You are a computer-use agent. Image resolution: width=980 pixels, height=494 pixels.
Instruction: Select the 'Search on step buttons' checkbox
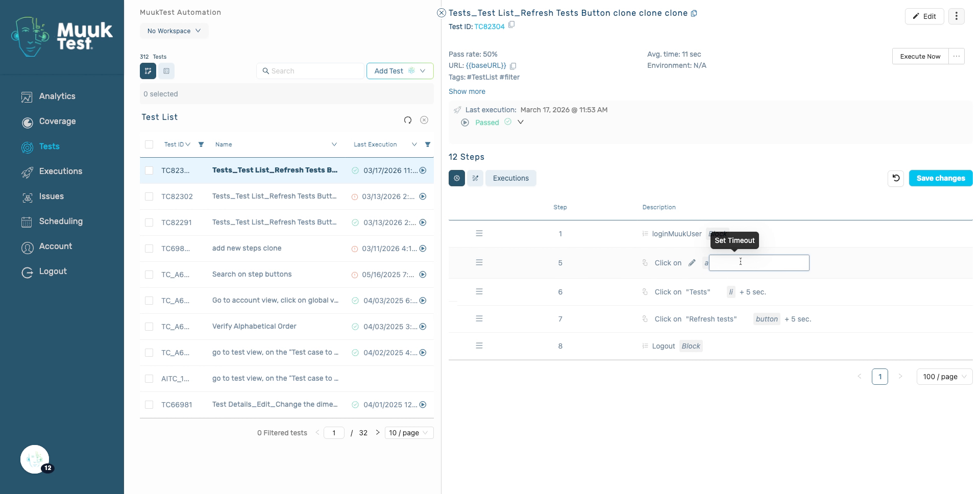pos(149,275)
